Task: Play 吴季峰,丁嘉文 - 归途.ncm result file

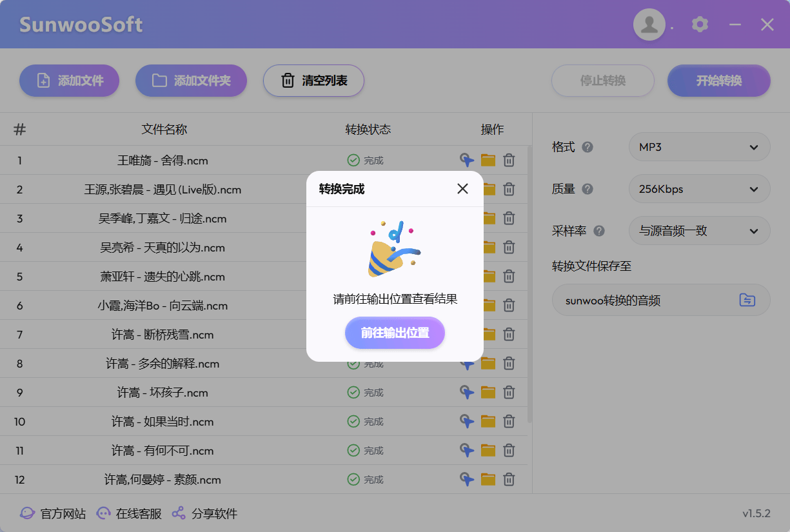Action: point(466,218)
